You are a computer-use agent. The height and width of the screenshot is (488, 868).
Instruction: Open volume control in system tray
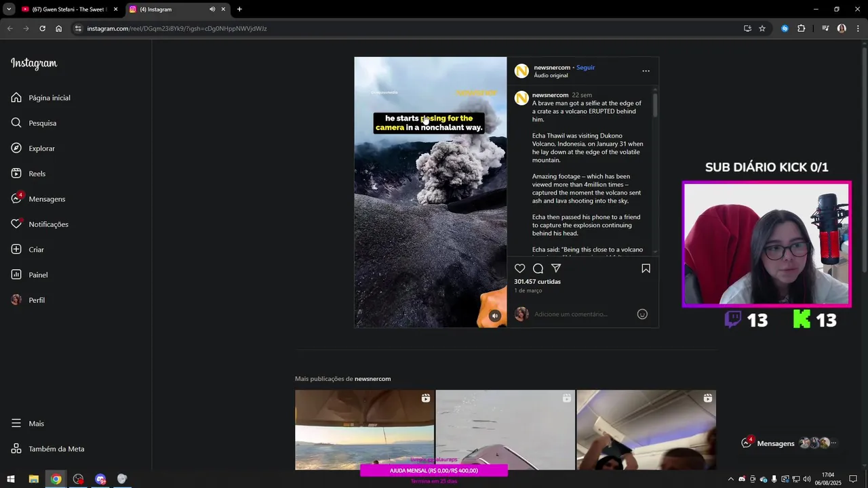click(807, 479)
